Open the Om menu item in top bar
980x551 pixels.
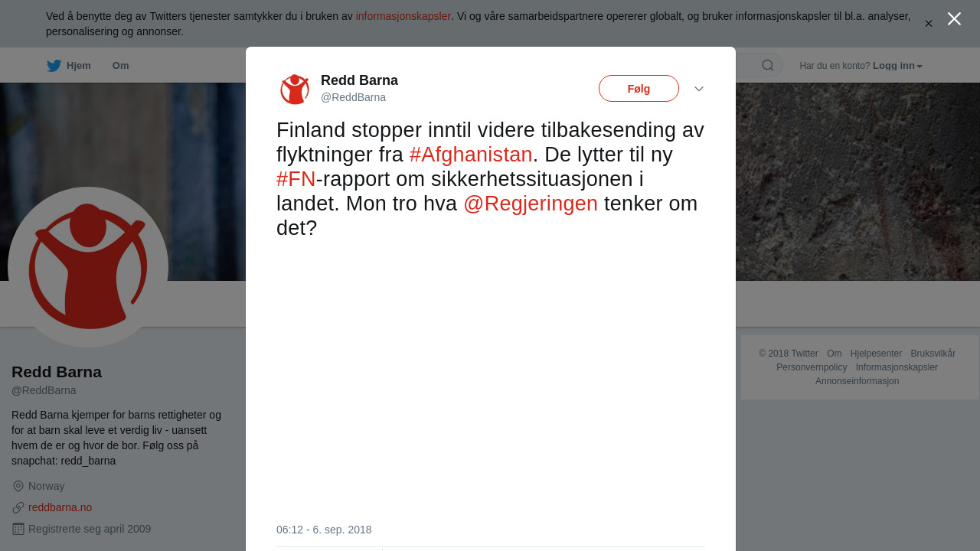(121, 66)
